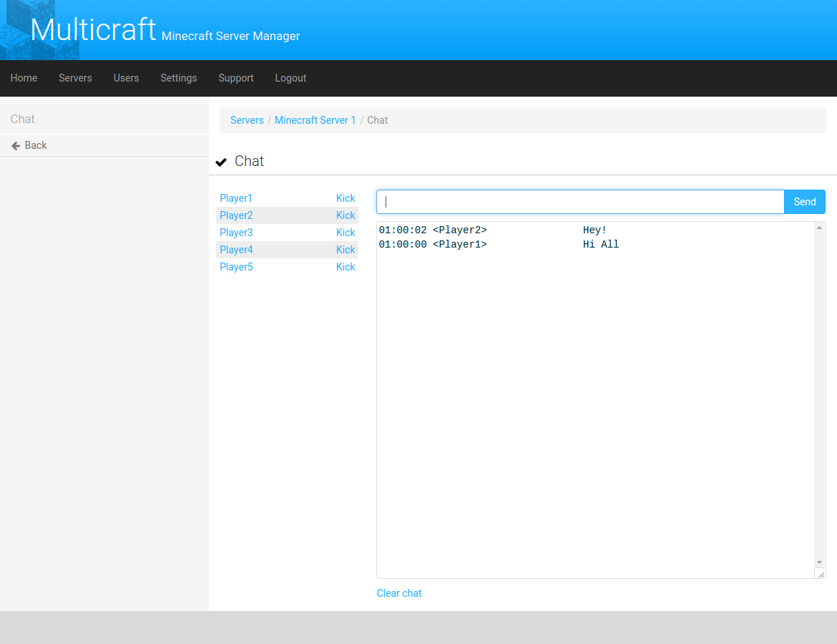Go to the Users menu
The height and width of the screenshot is (644, 837).
point(126,78)
